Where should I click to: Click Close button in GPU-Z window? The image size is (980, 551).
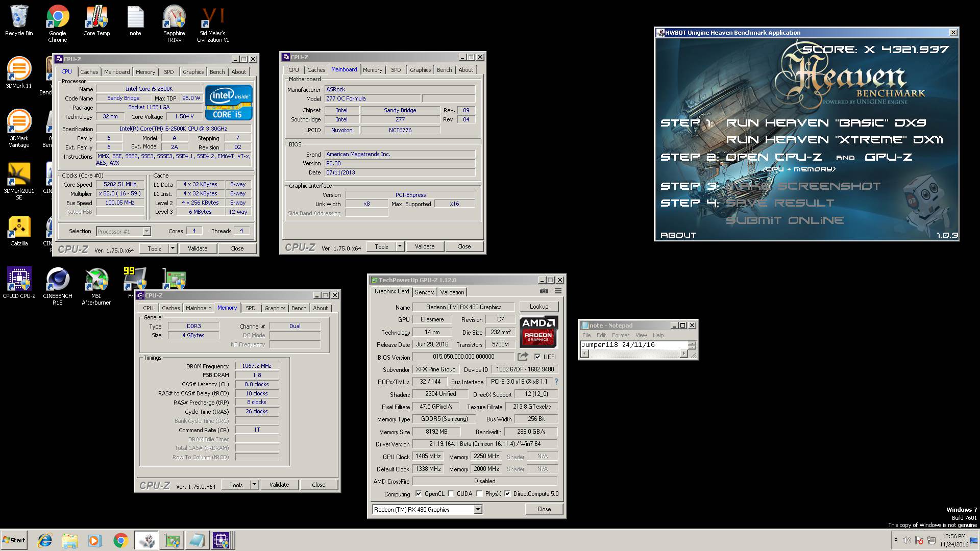coord(544,509)
